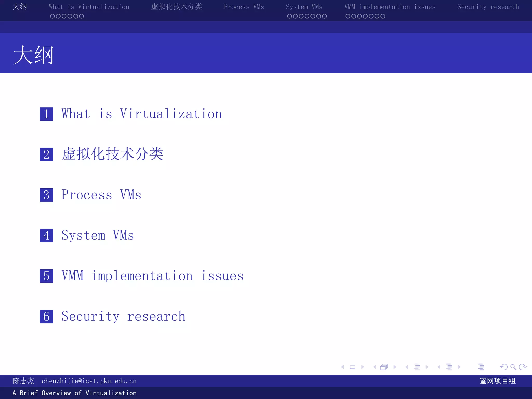Go to previous slide using left arrow
This screenshot has width=532, height=399.
(x=343, y=367)
